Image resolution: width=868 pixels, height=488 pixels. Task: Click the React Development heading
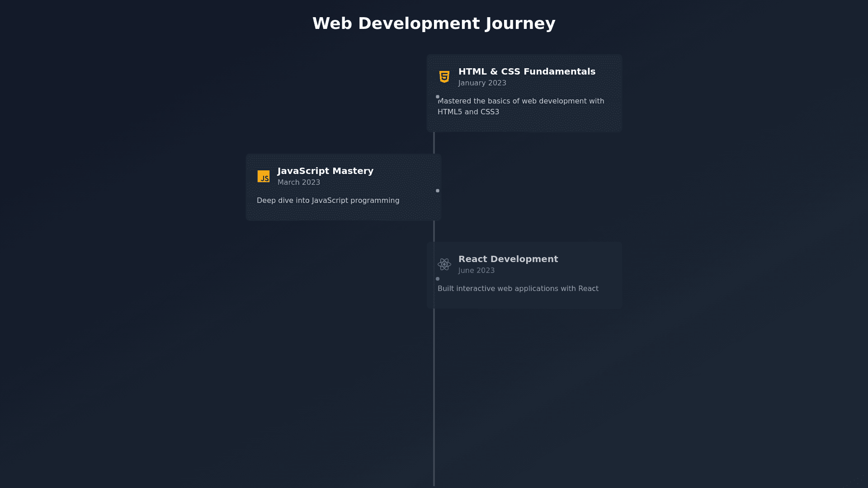pos(508,259)
